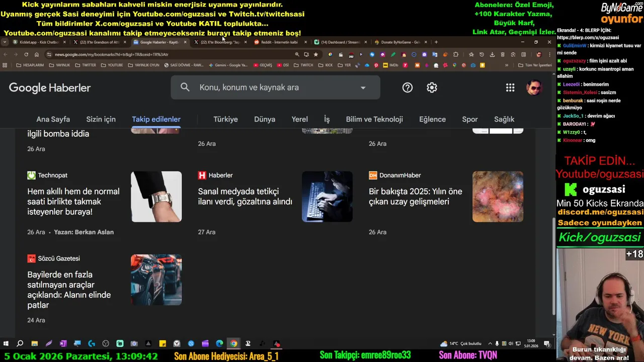Switch to the Donate ByNoGame browser tab
The height and width of the screenshot is (362, 644).
pos(400,42)
